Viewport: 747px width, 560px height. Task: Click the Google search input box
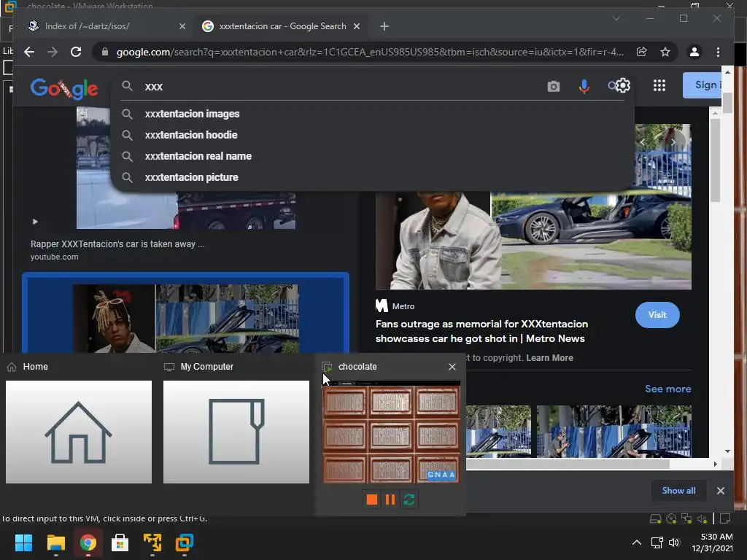click(343, 86)
